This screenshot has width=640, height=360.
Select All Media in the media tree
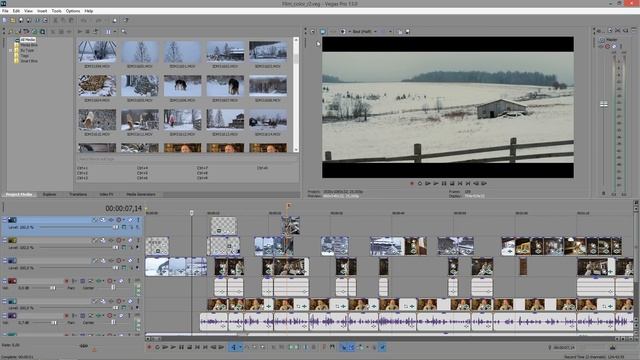(x=28, y=40)
